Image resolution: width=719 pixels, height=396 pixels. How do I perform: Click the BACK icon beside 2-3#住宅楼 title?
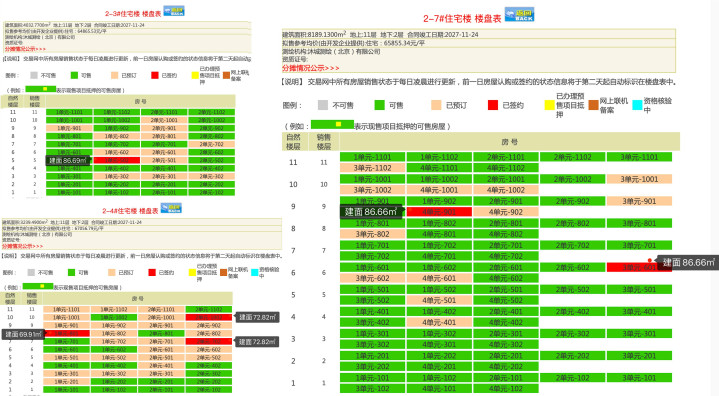tap(174, 11)
